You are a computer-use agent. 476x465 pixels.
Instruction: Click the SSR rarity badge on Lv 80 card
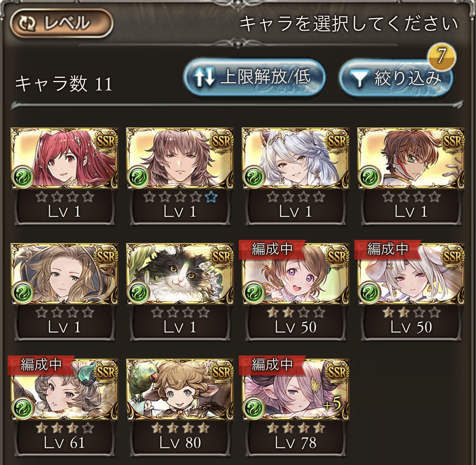[x=221, y=372]
